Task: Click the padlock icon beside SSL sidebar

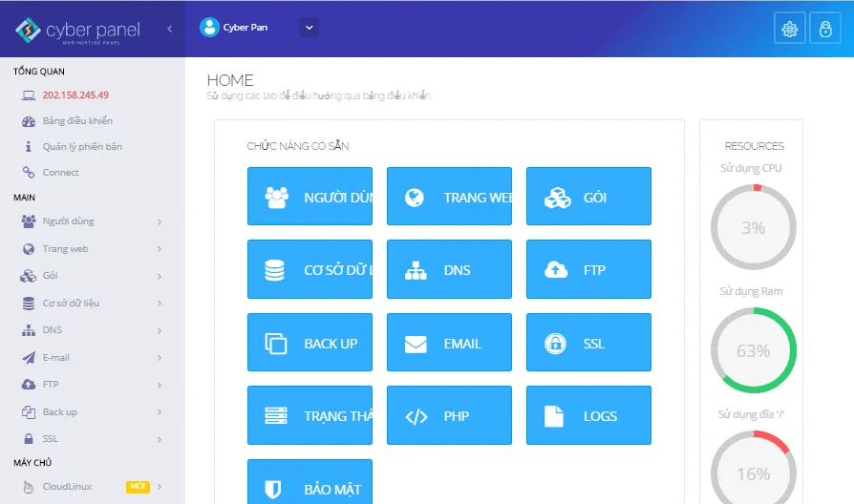Action: point(29,439)
